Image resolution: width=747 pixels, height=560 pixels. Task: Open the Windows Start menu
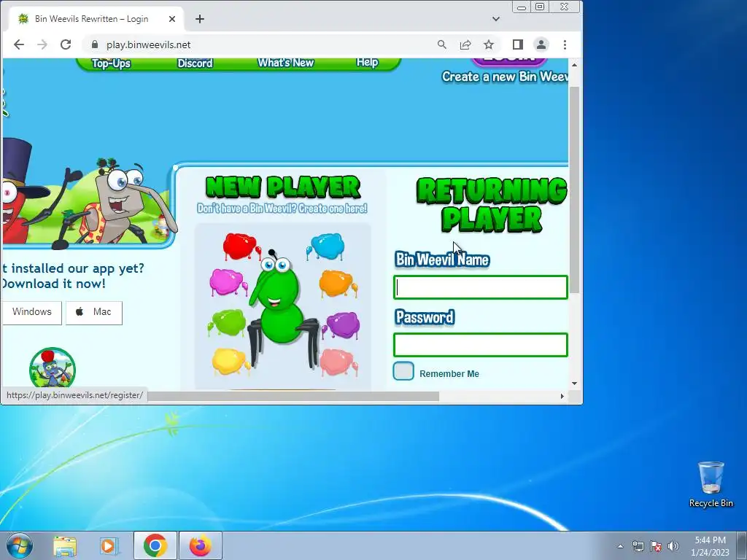[x=19, y=545]
